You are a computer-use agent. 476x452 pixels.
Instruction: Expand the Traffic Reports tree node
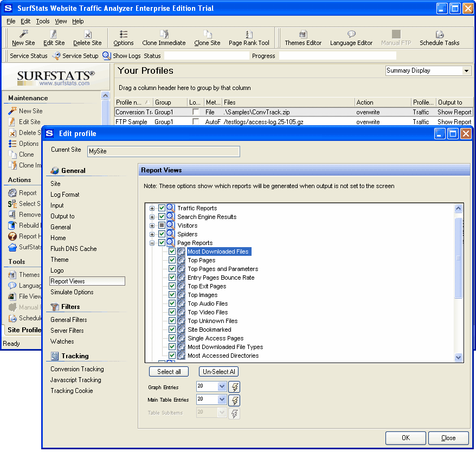click(152, 208)
